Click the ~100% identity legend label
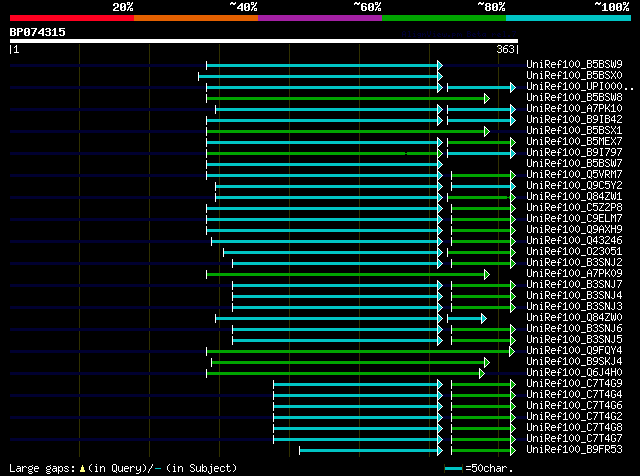The width and height of the screenshot is (640, 476). click(x=612, y=7)
